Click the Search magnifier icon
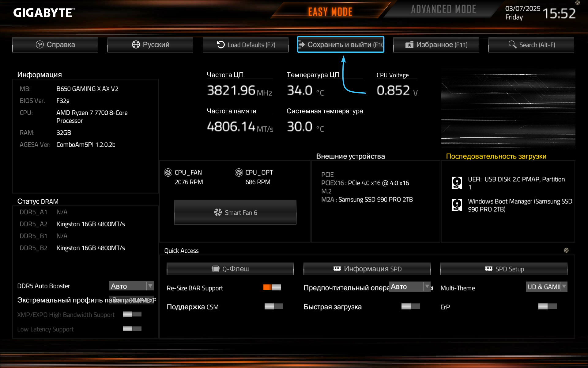The width and height of the screenshot is (588, 368). click(512, 45)
